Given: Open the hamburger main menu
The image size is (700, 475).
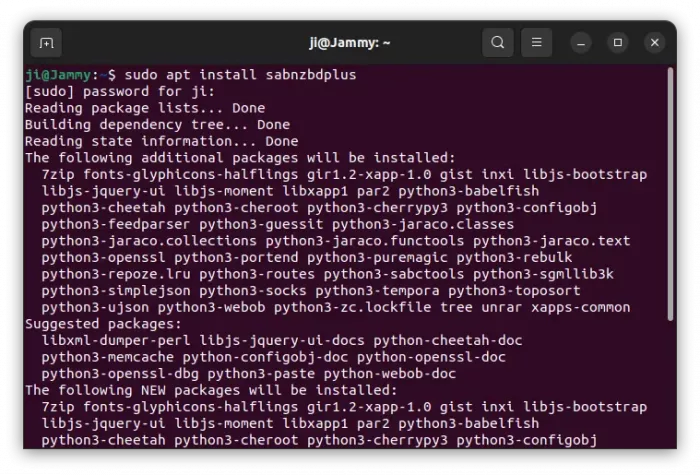Looking at the screenshot, I should (x=537, y=43).
